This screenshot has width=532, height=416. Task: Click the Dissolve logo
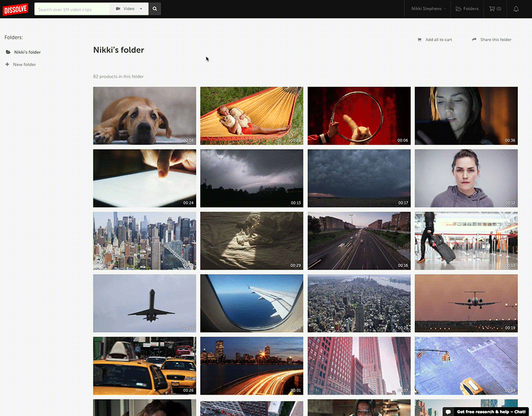coord(15,9)
